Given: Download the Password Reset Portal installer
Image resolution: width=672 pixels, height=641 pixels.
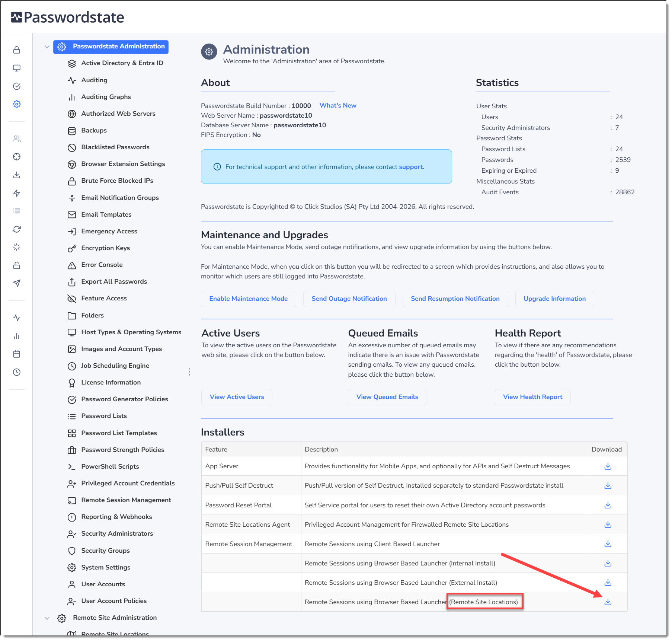Looking at the screenshot, I should pyautogui.click(x=608, y=505).
